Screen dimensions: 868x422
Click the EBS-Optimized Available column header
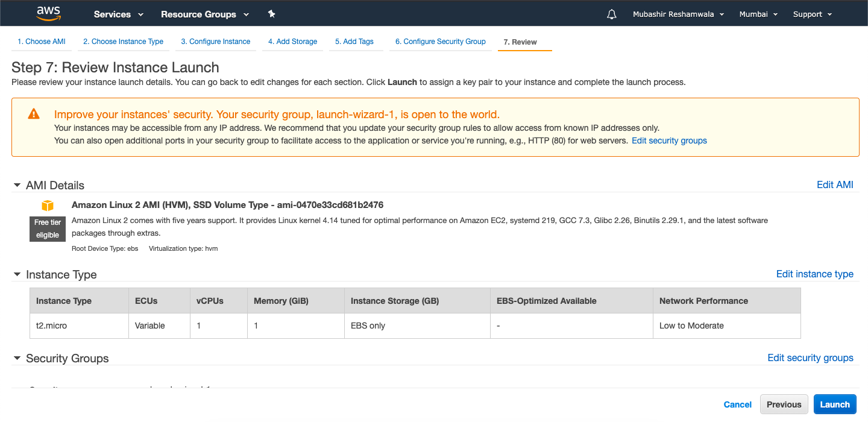571,301
